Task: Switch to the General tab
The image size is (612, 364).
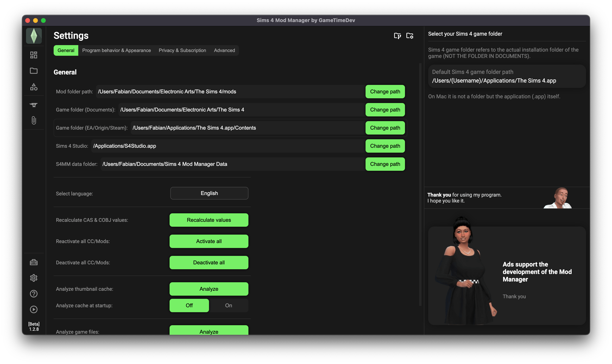Action: [x=66, y=50]
